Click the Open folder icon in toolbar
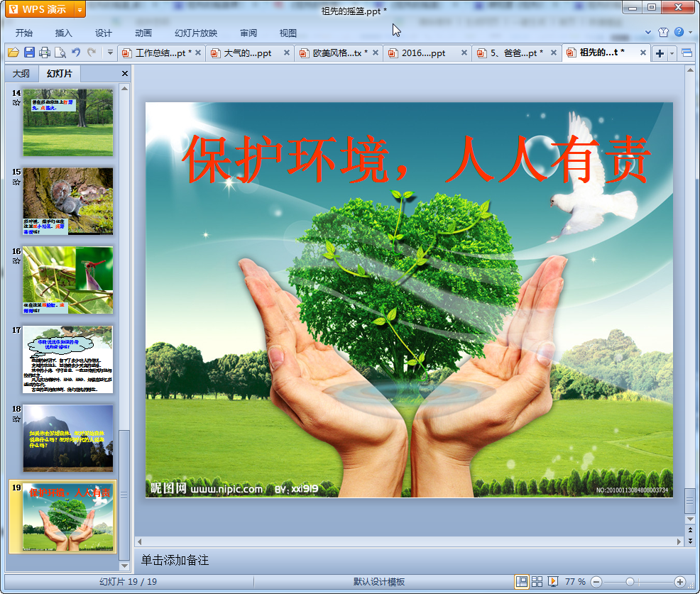This screenshot has height=594, width=700. (13, 53)
